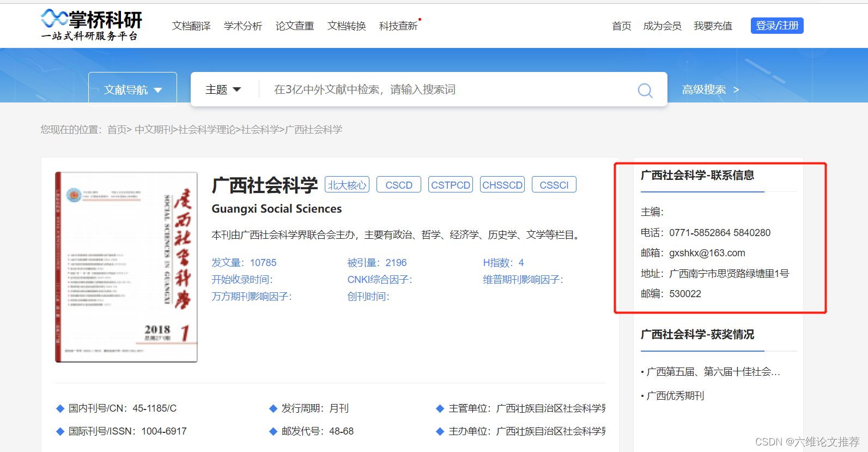Image resolution: width=868 pixels, height=452 pixels.
Task: Click the CHSSCD tag
Action: point(502,185)
